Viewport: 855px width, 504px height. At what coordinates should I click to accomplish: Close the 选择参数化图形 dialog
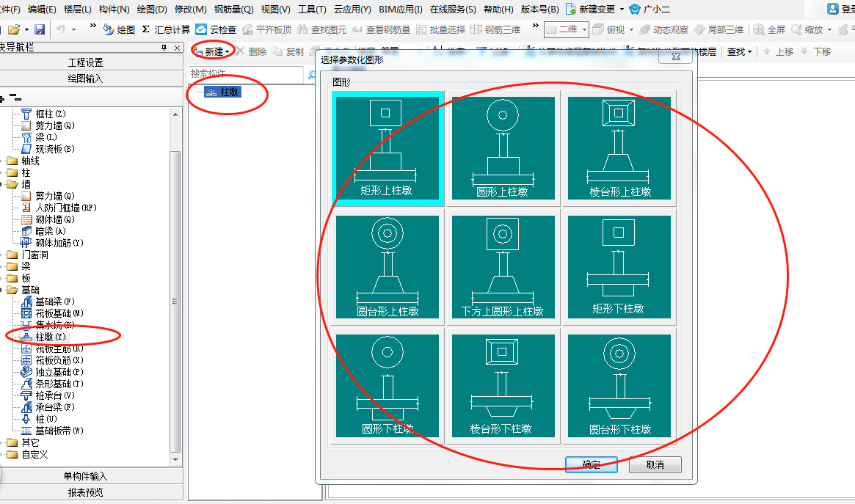(x=676, y=56)
